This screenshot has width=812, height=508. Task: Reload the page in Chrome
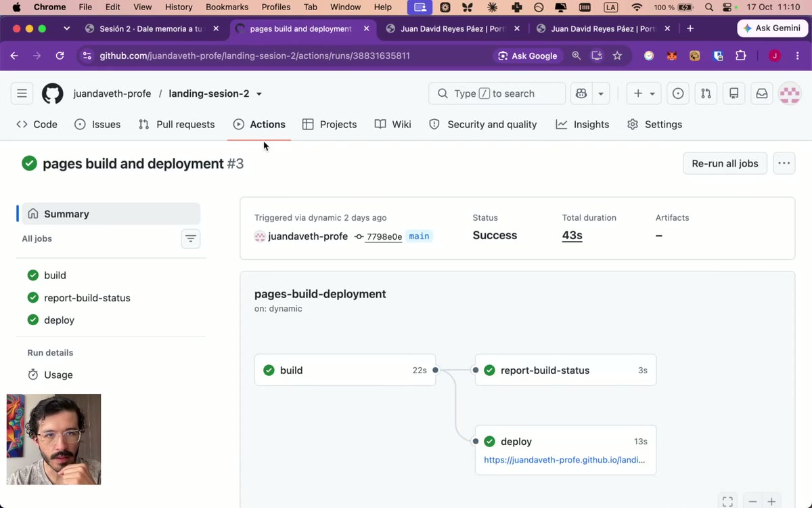pyautogui.click(x=60, y=56)
